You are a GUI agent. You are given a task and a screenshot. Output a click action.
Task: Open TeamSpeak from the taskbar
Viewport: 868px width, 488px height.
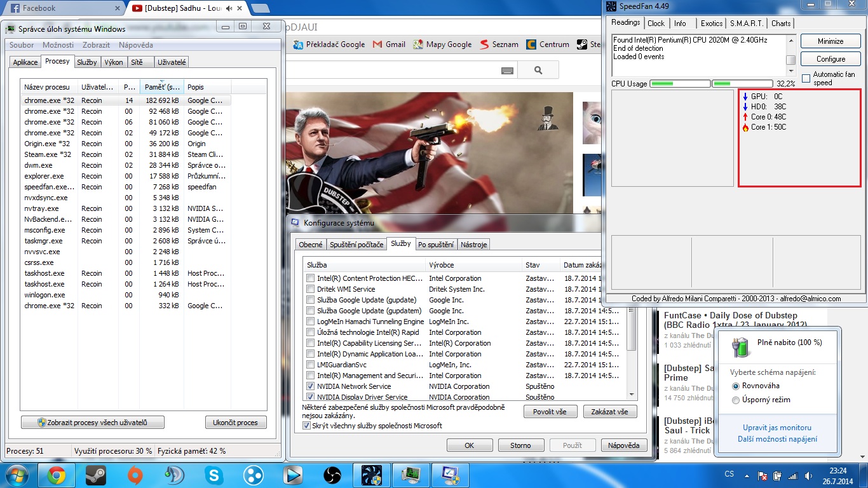[x=174, y=475]
